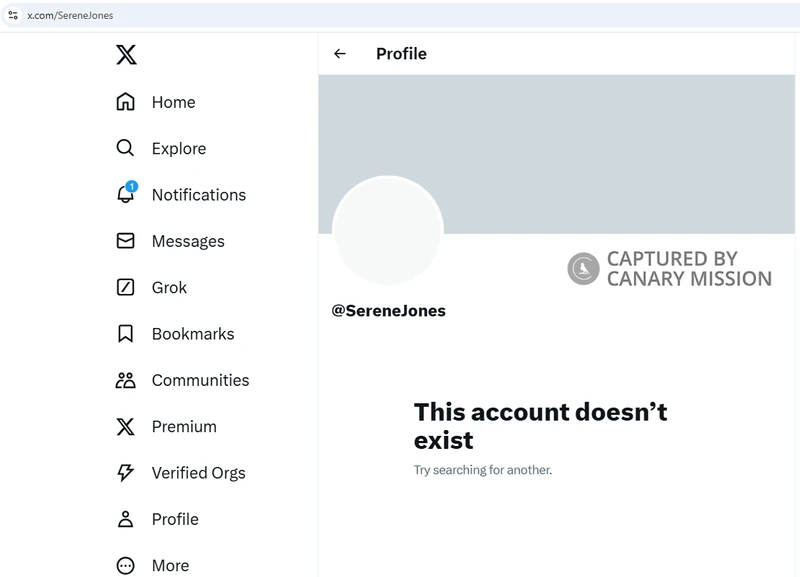Click the Bookmarks ribbon icon
The height and width of the screenshot is (577, 800).
click(x=126, y=334)
